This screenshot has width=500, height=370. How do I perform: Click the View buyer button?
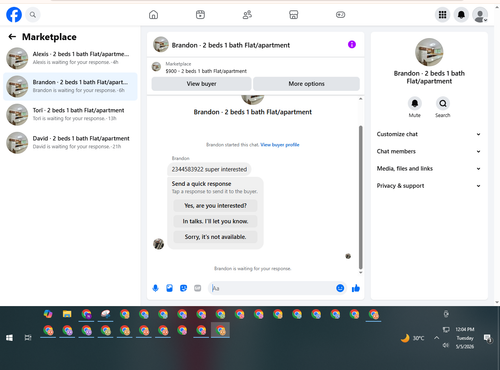[201, 84]
